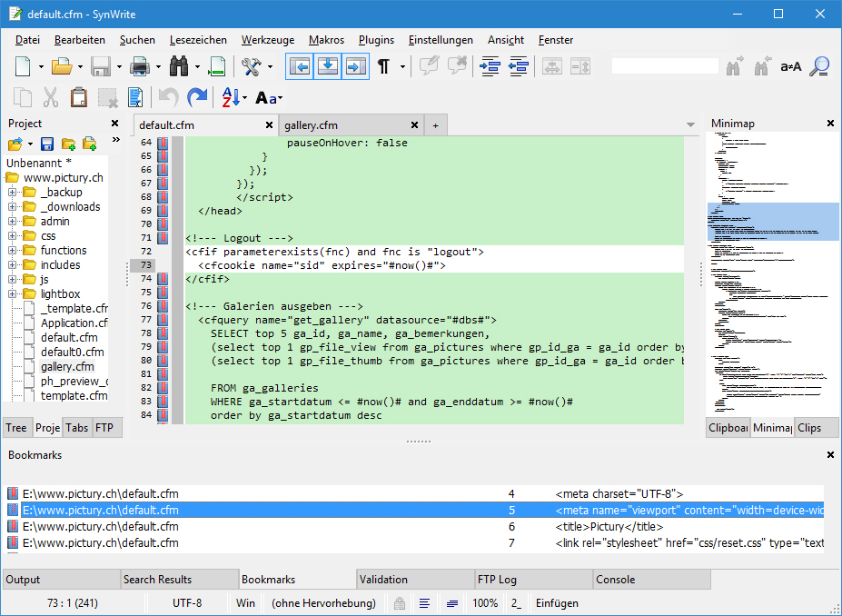Open the Datei menu
The width and height of the screenshot is (842, 616).
click(x=27, y=40)
